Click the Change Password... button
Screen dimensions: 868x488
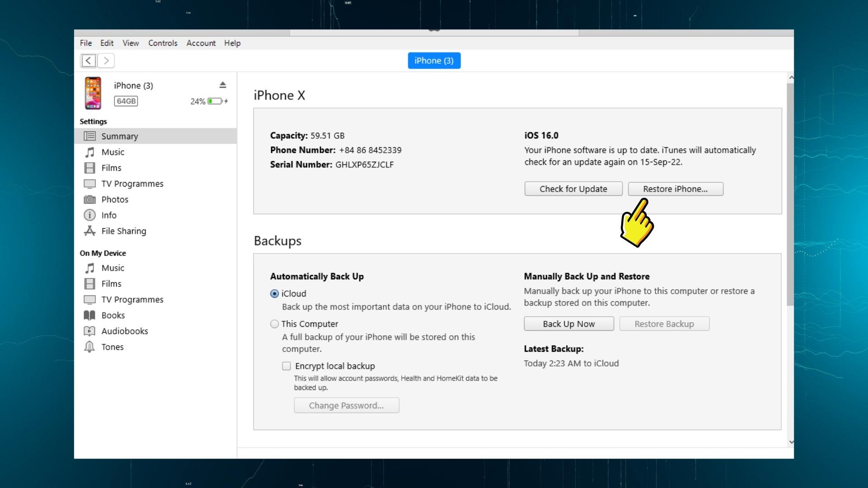pos(346,405)
